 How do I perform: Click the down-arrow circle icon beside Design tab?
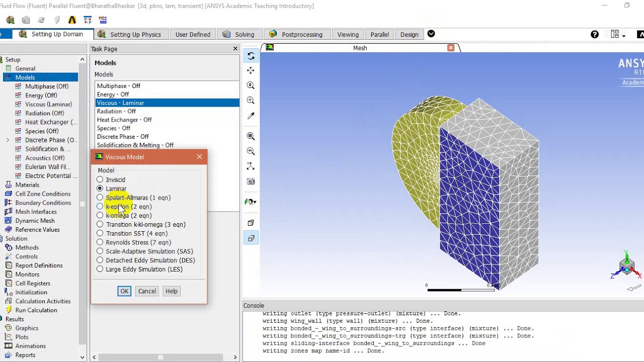click(x=431, y=34)
